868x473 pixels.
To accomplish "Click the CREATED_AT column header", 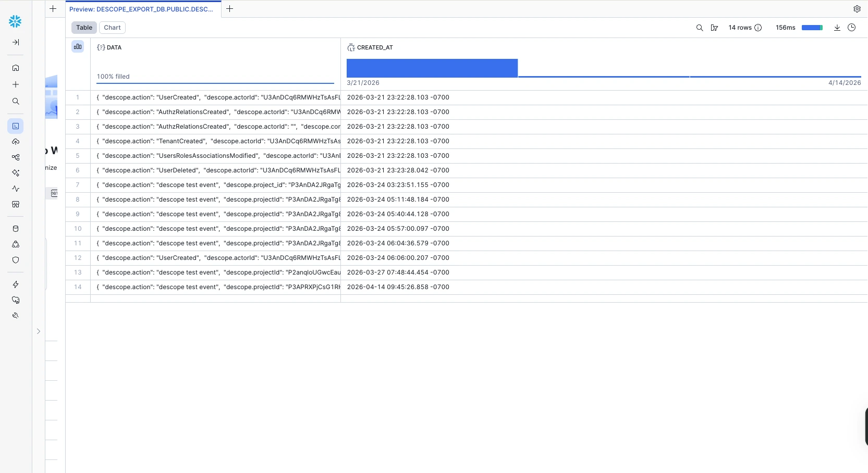I will pyautogui.click(x=375, y=47).
